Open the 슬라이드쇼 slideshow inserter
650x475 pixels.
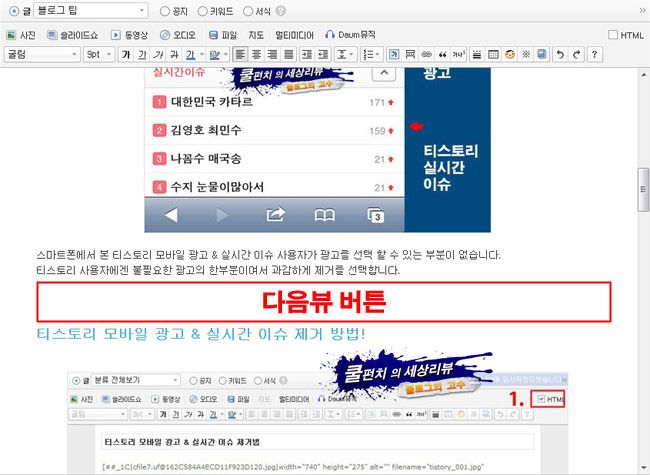point(72,35)
